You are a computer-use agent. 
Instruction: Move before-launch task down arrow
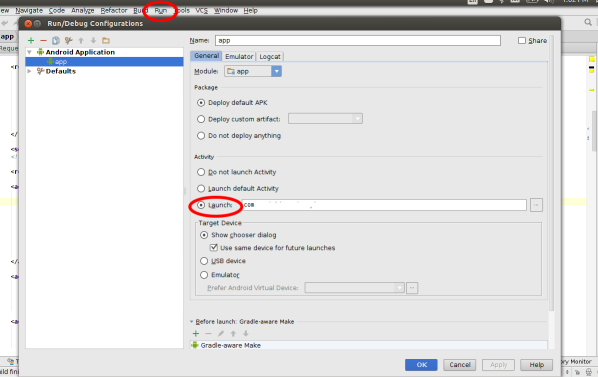[x=246, y=334]
